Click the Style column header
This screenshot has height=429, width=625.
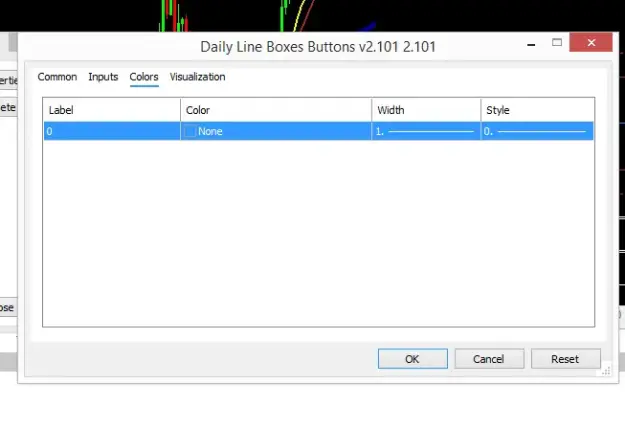pos(538,110)
